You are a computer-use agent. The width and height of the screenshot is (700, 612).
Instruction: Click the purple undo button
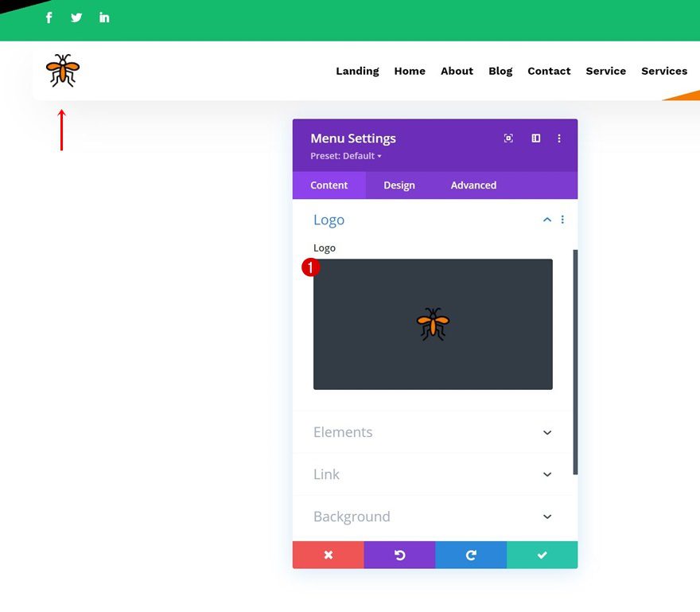click(x=399, y=555)
